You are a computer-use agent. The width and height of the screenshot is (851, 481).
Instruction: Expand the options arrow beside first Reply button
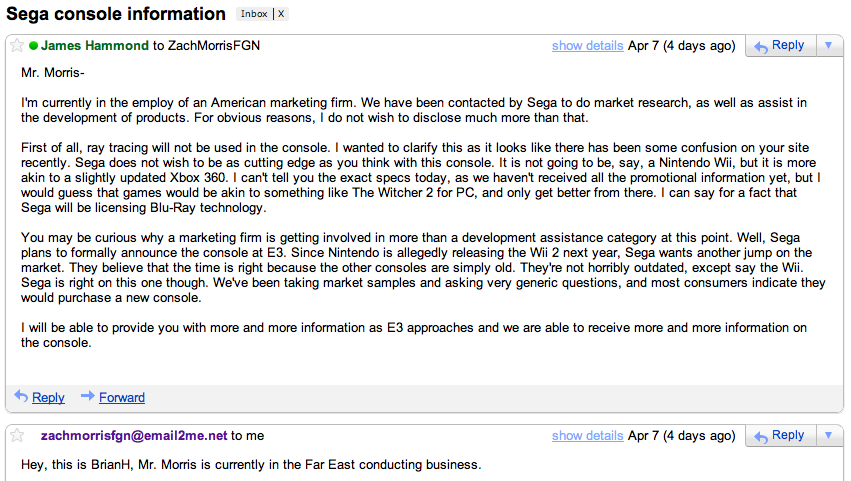tap(829, 46)
